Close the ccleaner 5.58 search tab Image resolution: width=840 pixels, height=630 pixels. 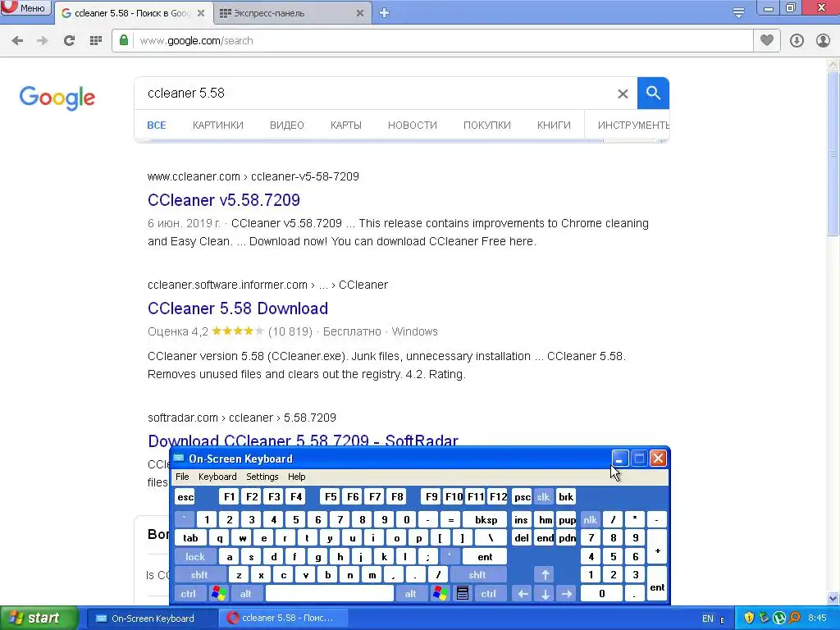click(201, 13)
